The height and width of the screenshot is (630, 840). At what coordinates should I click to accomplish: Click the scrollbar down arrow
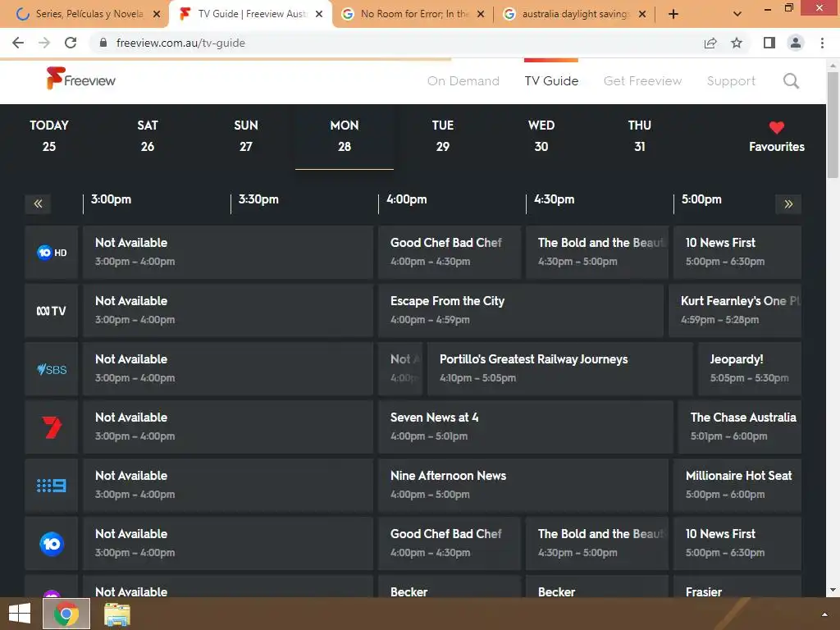click(x=832, y=591)
